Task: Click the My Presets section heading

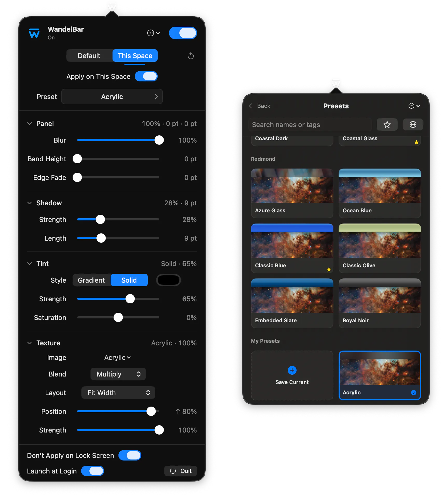Action: pos(265,341)
